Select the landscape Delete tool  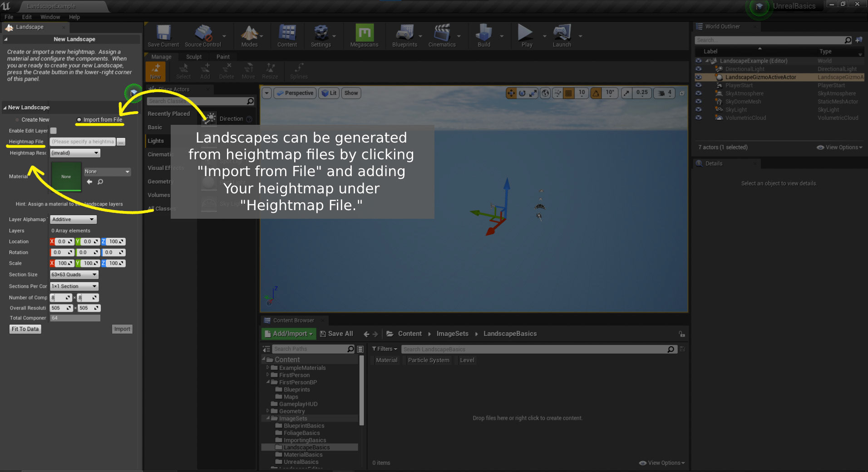pos(227,71)
